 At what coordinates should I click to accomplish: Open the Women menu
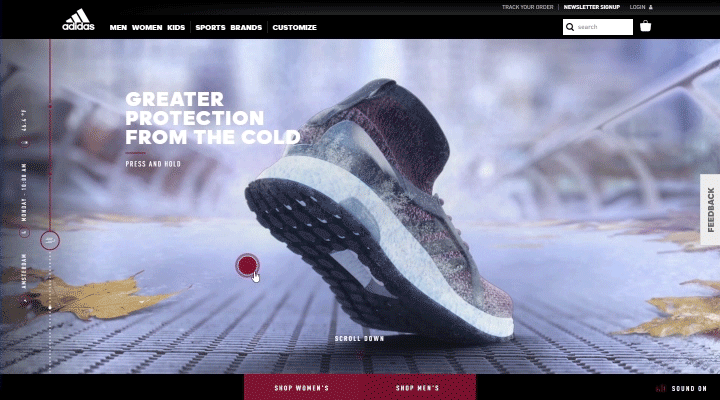click(x=147, y=28)
